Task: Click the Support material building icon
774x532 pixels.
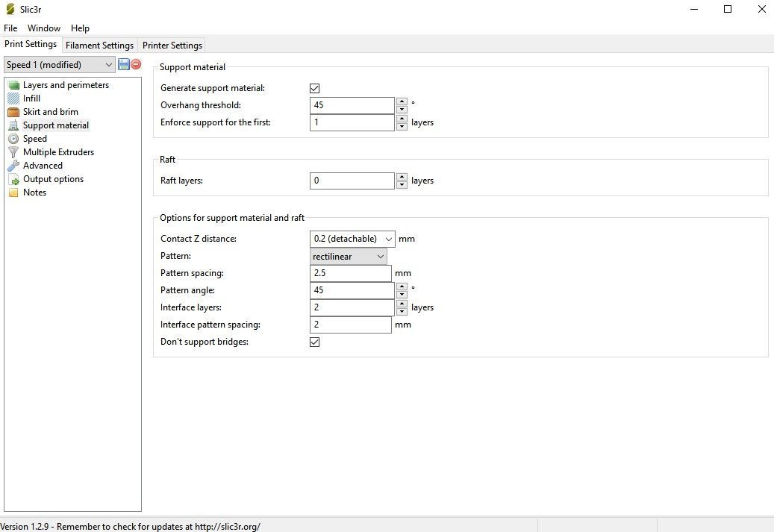Action: [x=14, y=125]
